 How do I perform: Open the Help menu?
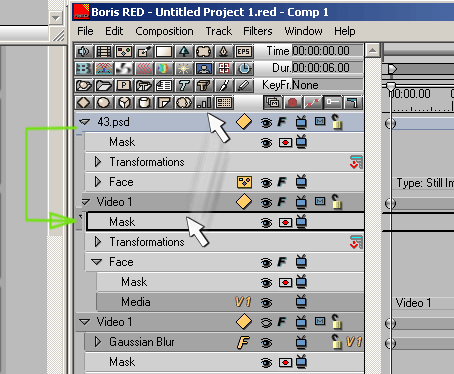[345, 31]
